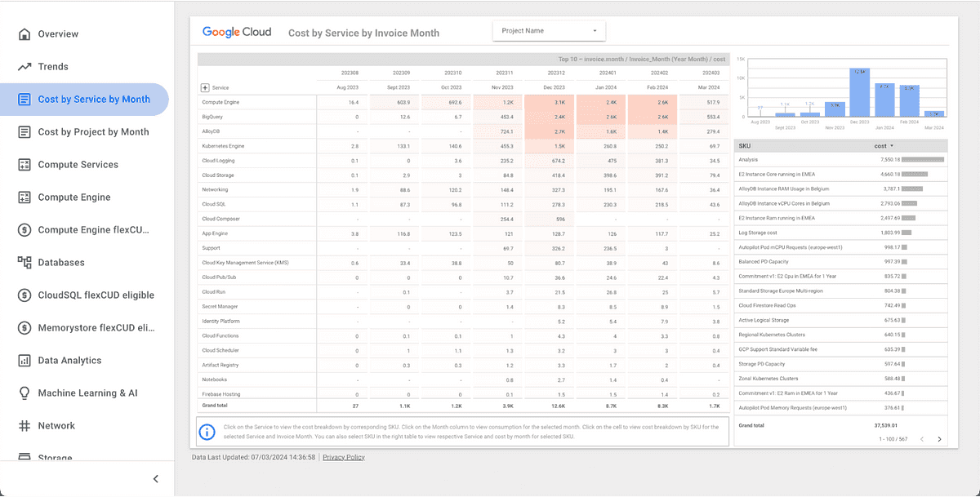Click the Data Analytics icon
This screenshot has height=497, width=980.
click(x=24, y=361)
